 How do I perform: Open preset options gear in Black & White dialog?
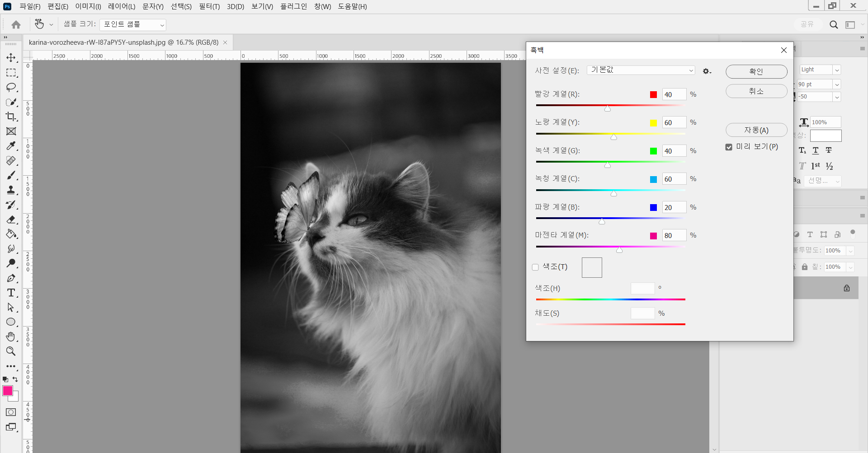(707, 71)
